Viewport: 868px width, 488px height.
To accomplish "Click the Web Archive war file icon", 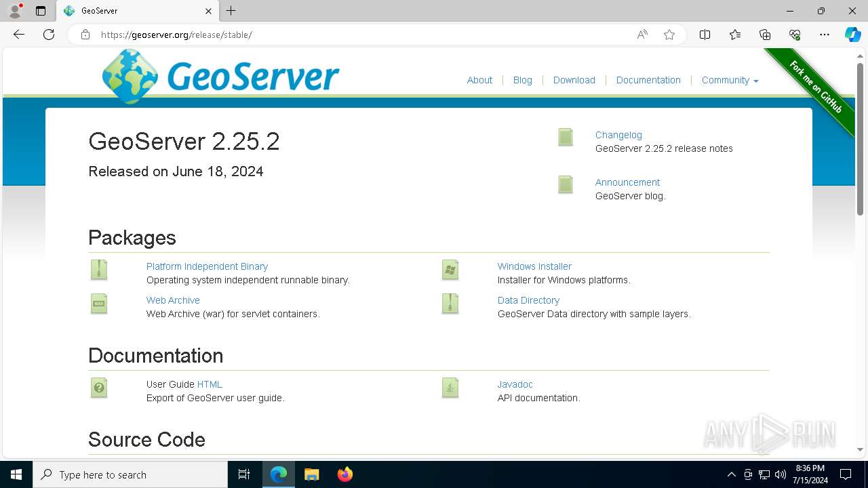I will (x=99, y=304).
